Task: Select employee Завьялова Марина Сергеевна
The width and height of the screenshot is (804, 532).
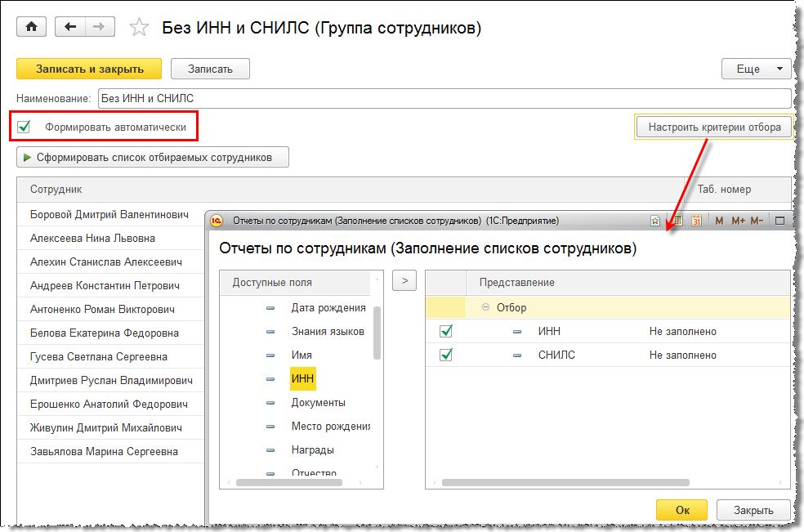Action: point(104,451)
